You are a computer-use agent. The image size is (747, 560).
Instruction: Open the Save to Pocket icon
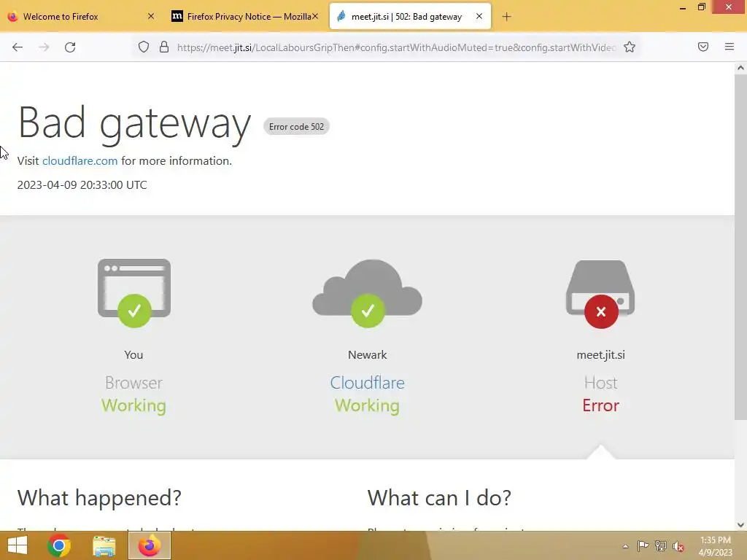(703, 47)
